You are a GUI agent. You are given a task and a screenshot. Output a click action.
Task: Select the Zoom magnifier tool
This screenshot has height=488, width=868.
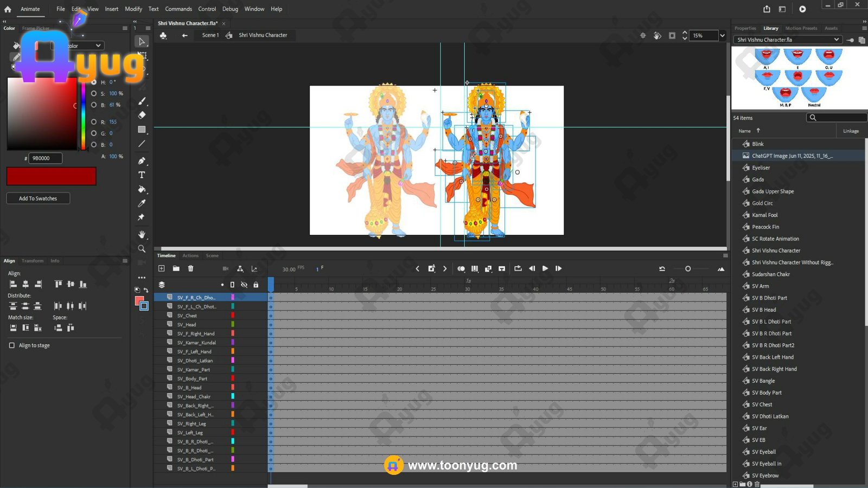click(142, 249)
